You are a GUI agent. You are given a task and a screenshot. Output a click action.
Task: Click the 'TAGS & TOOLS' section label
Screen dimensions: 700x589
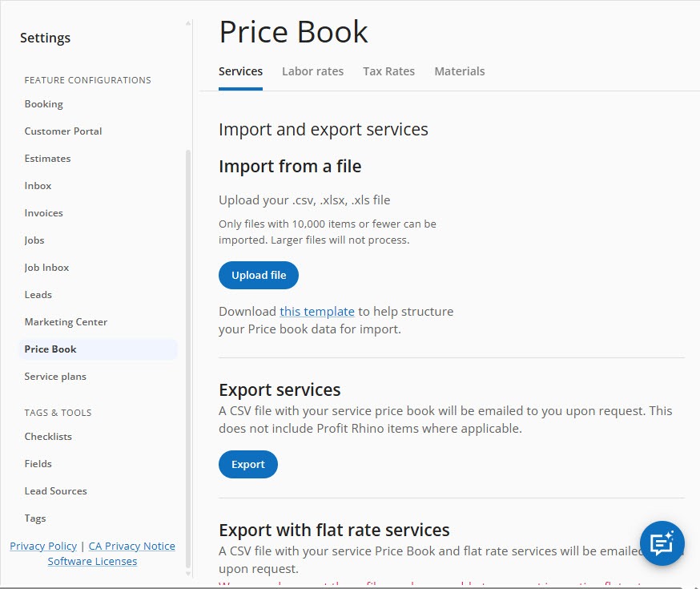[x=58, y=413]
